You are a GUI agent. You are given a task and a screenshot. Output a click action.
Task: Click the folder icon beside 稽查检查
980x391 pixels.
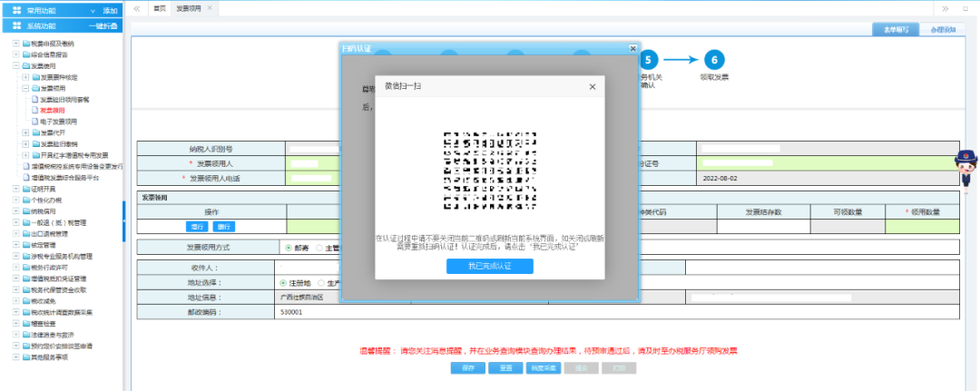click(26, 324)
